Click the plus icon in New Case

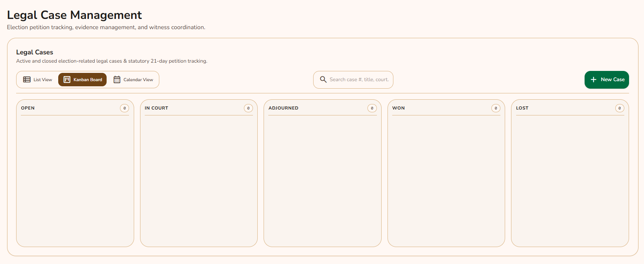pyautogui.click(x=594, y=80)
